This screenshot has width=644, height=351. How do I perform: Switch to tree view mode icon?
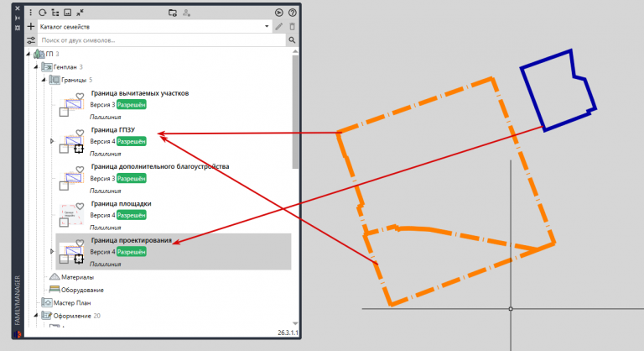[x=55, y=13]
